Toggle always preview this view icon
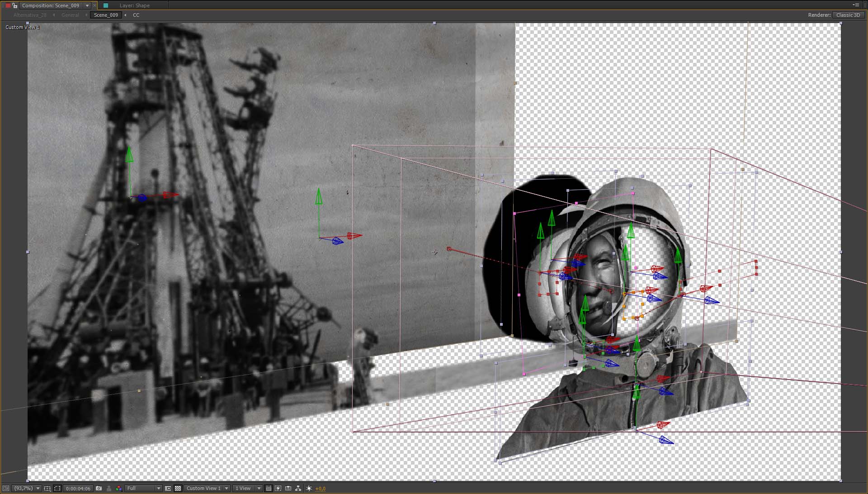 click(6, 488)
